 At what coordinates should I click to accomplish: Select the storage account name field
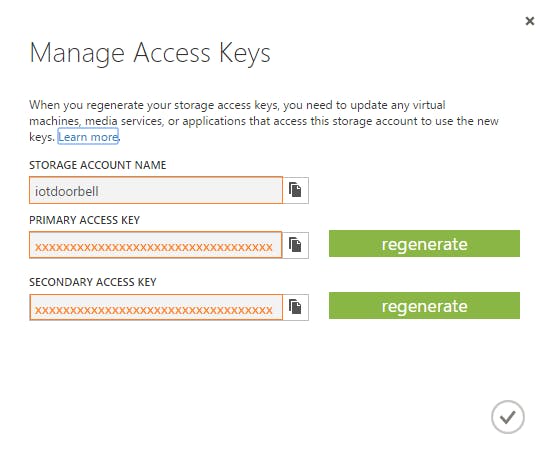[x=156, y=190]
